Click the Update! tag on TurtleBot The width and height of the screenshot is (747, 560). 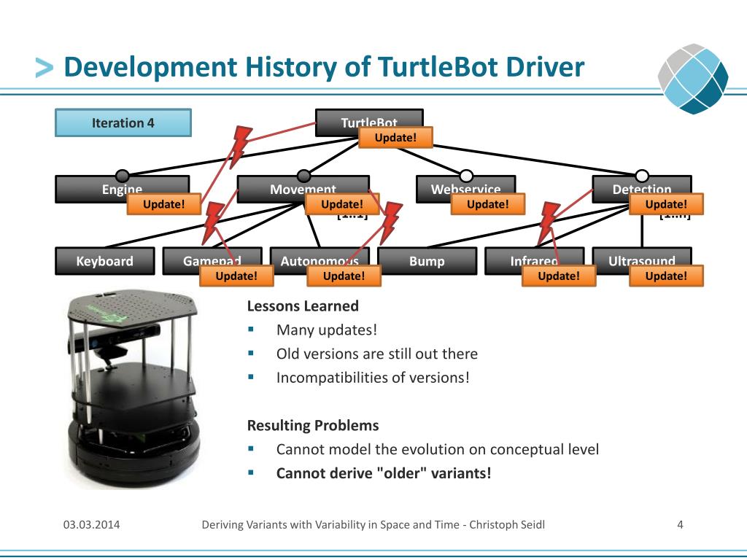395,137
